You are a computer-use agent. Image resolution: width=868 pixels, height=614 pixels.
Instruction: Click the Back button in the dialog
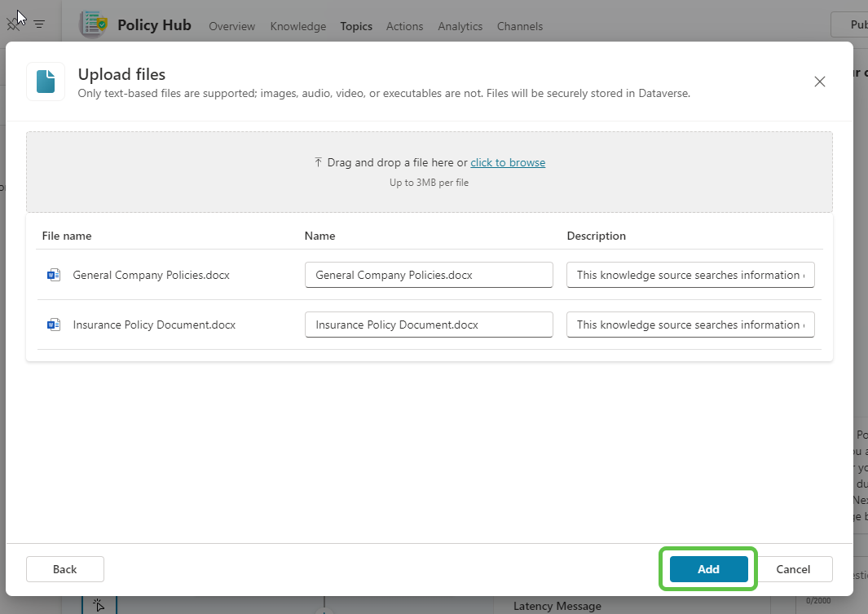coord(64,568)
